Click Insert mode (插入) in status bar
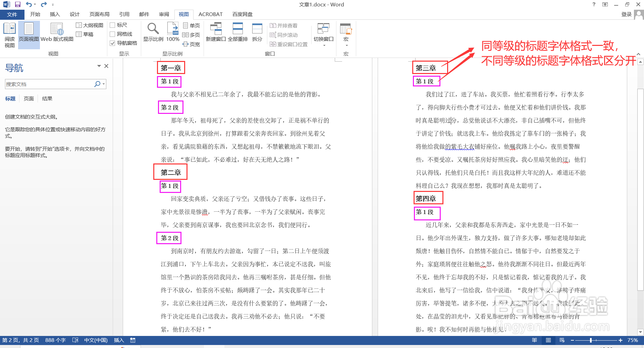 [x=119, y=340]
